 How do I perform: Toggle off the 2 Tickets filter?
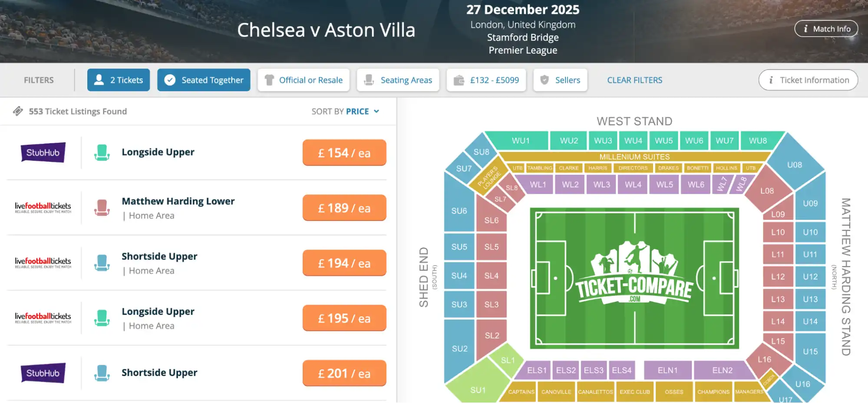(118, 80)
